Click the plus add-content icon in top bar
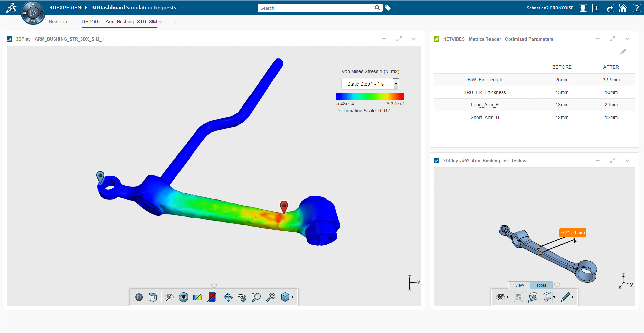Viewport: 644px width, 333px height. 596,8
